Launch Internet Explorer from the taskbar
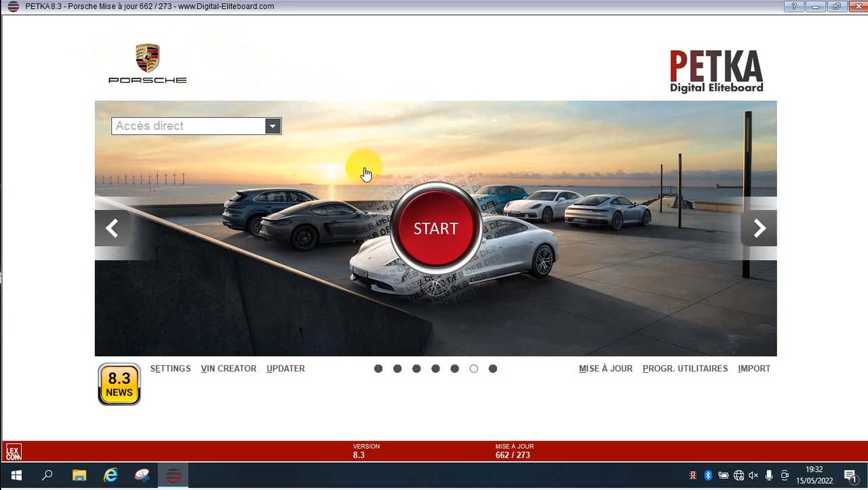 point(111,475)
